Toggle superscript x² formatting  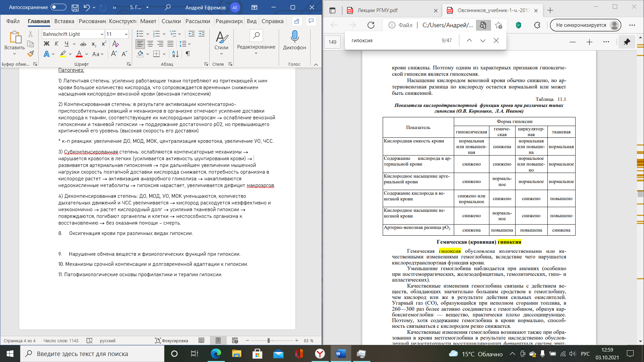click(104, 44)
